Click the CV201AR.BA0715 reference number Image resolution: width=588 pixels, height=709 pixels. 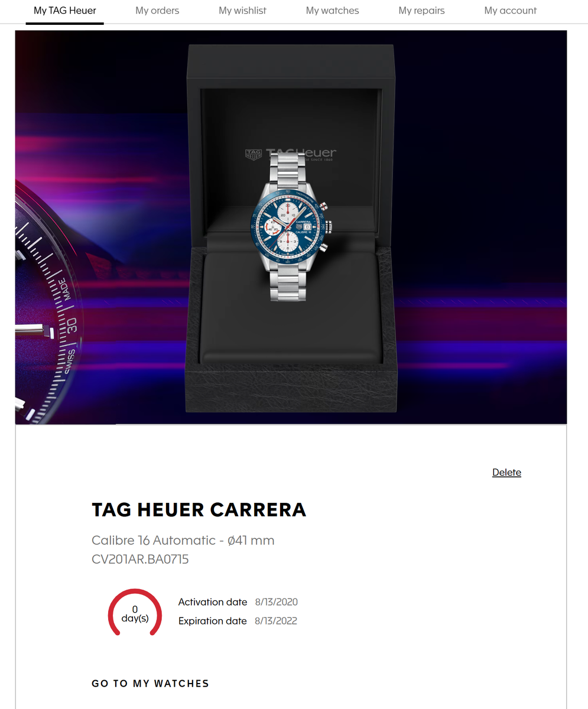tap(140, 559)
